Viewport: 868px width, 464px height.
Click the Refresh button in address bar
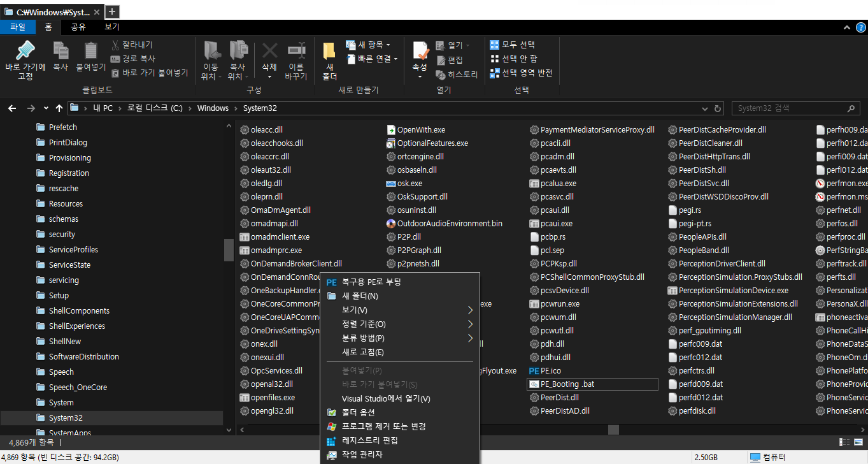[718, 108]
